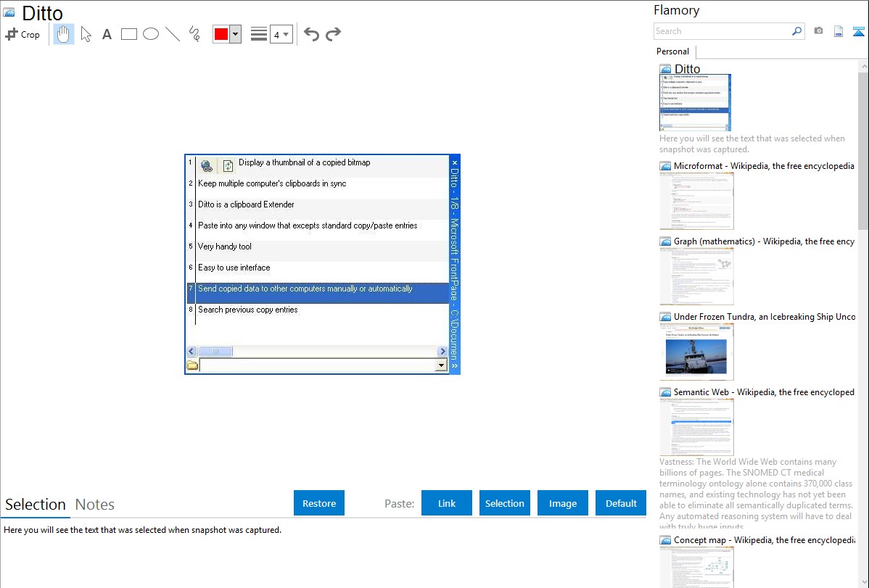The height and width of the screenshot is (588, 869).
Task: Click the Semantic Web - Wikipedia title text
Action: pyautogui.click(x=764, y=392)
